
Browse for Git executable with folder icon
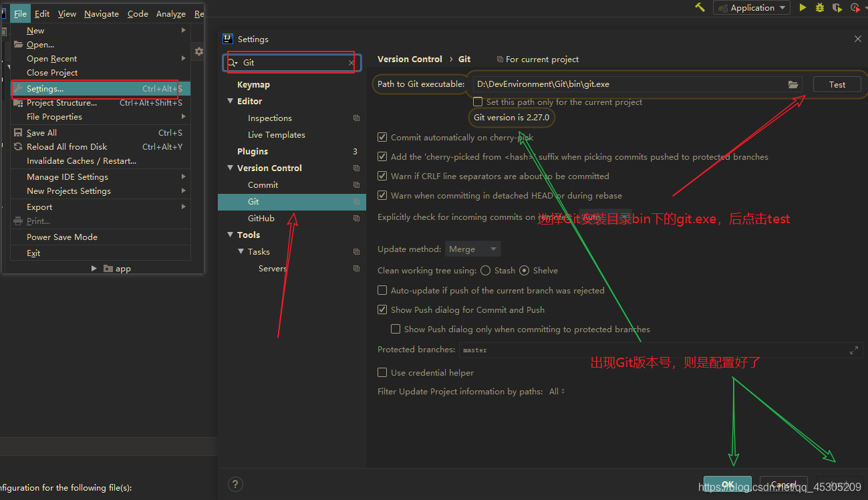[793, 84]
